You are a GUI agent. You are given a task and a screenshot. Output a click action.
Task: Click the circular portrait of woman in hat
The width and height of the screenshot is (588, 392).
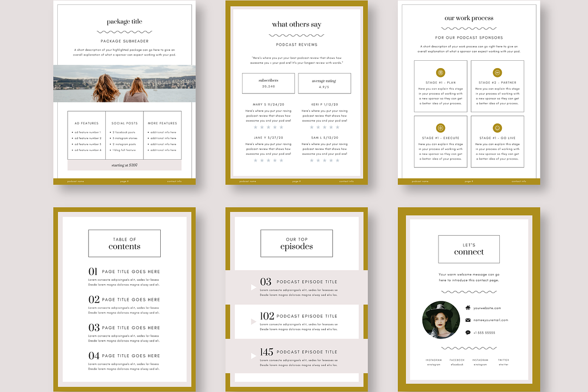(441, 320)
